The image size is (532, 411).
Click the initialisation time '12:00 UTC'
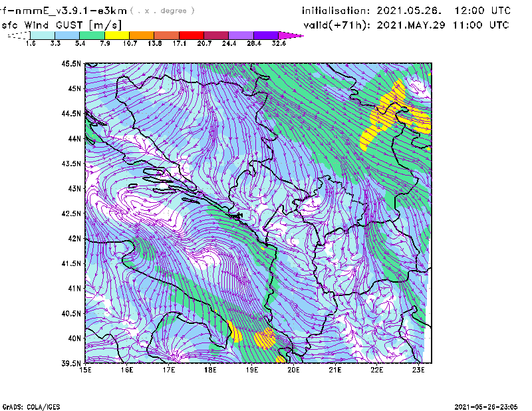(x=483, y=11)
